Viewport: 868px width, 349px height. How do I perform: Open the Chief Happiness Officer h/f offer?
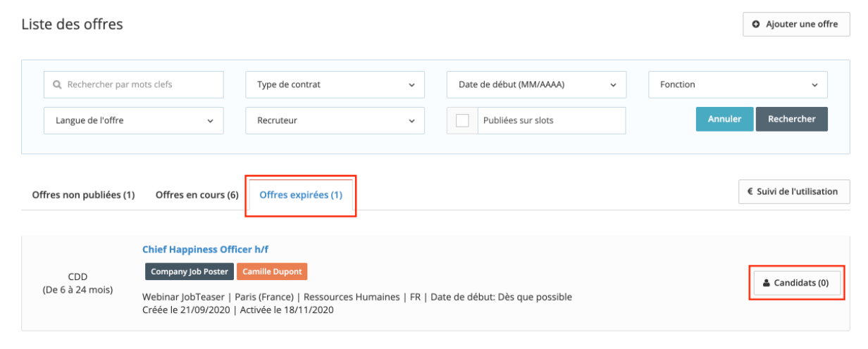[x=205, y=249]
